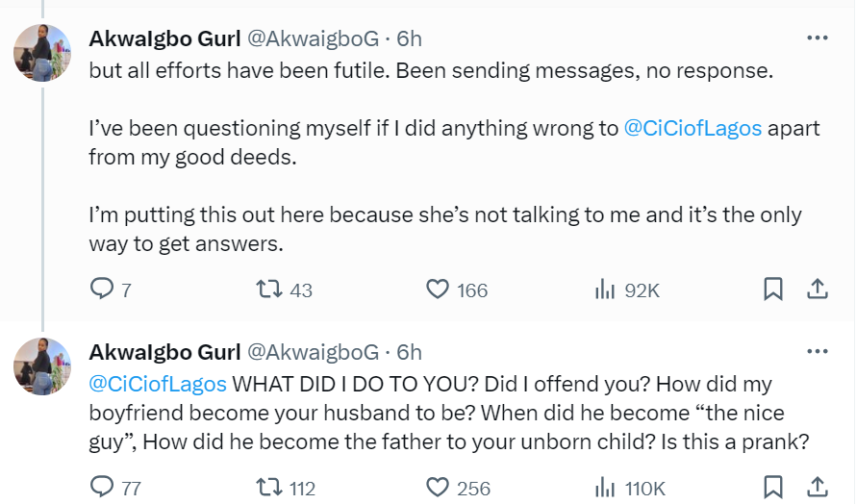Screen dimensions: 856x504
Task: View analytics of the 110K views tweet
Action: tap(605, 488)
